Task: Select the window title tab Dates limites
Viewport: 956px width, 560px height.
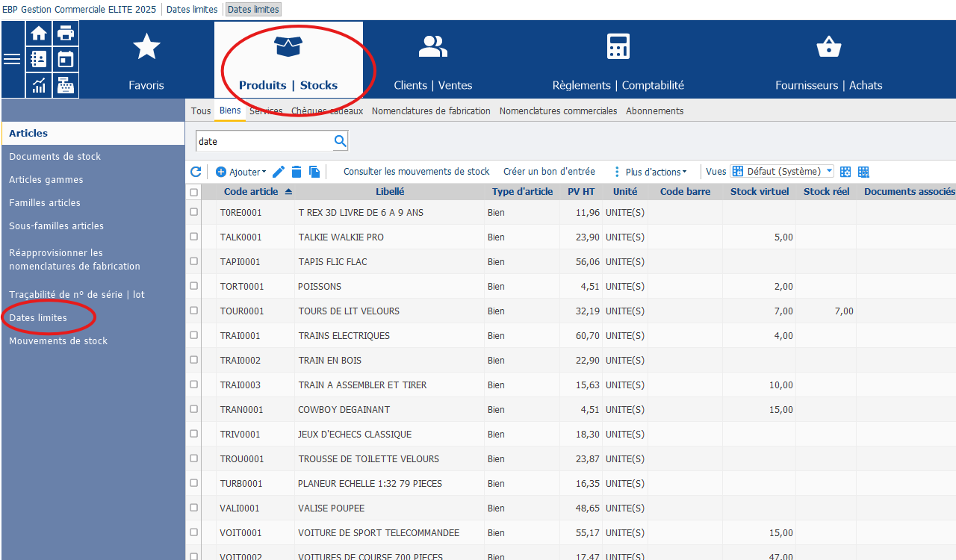Action: click(x=253, y=10)
